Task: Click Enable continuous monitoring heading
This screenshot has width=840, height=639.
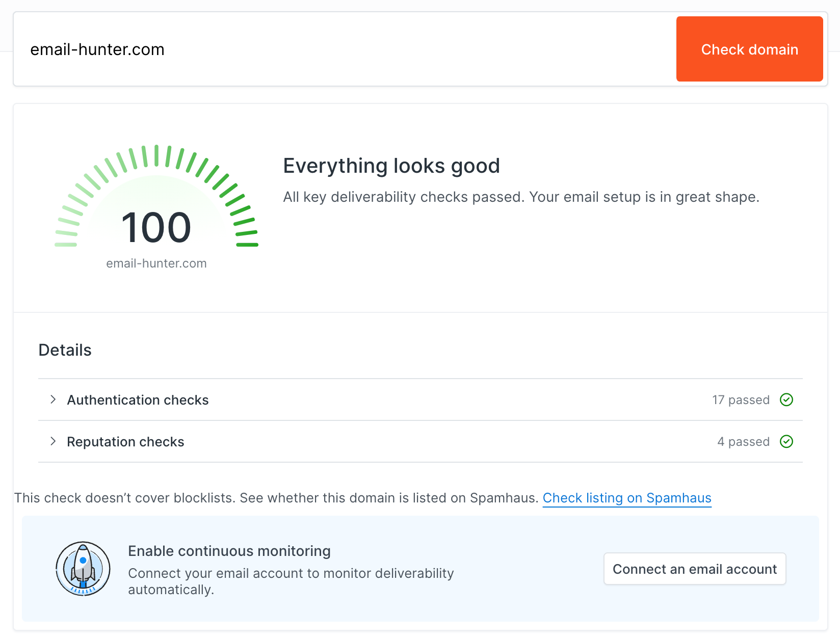Action: click(229, 551)
